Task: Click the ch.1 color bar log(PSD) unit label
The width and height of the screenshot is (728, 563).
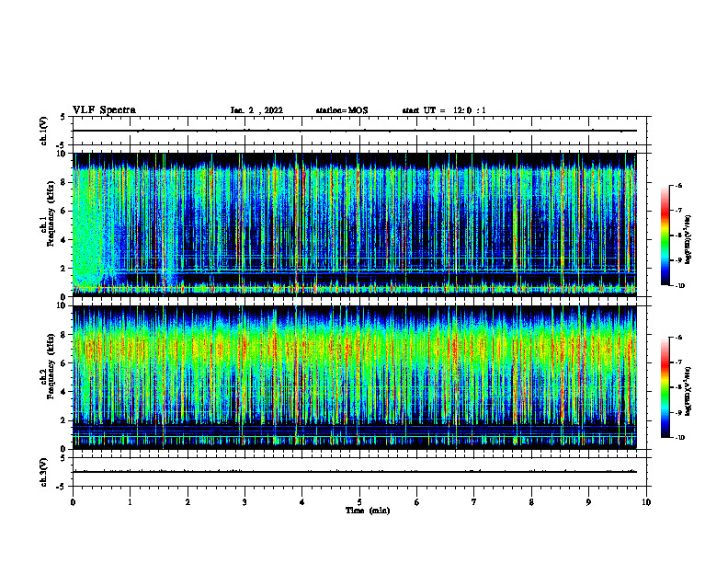Action: point(689,240)
